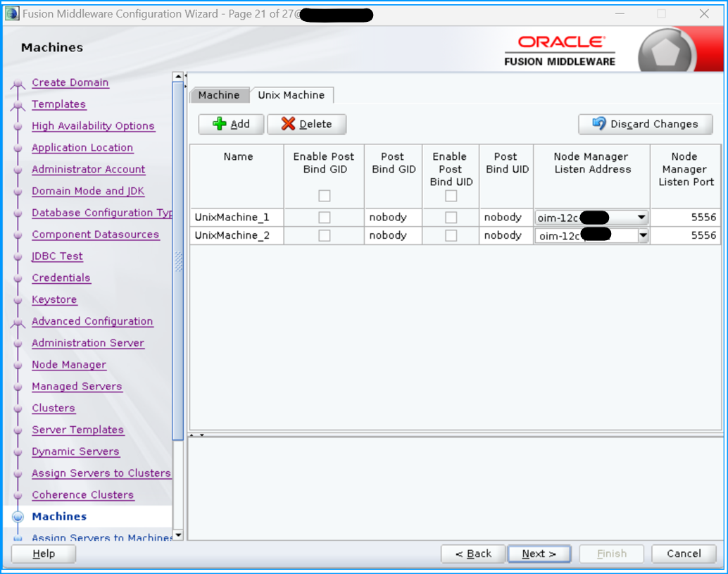Click the Name column header

pyautogui.click(x=237, y=176)
